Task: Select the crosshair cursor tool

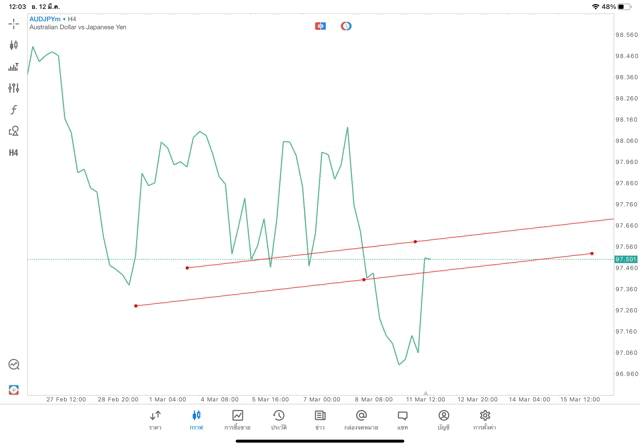Action: coord(14,23)
